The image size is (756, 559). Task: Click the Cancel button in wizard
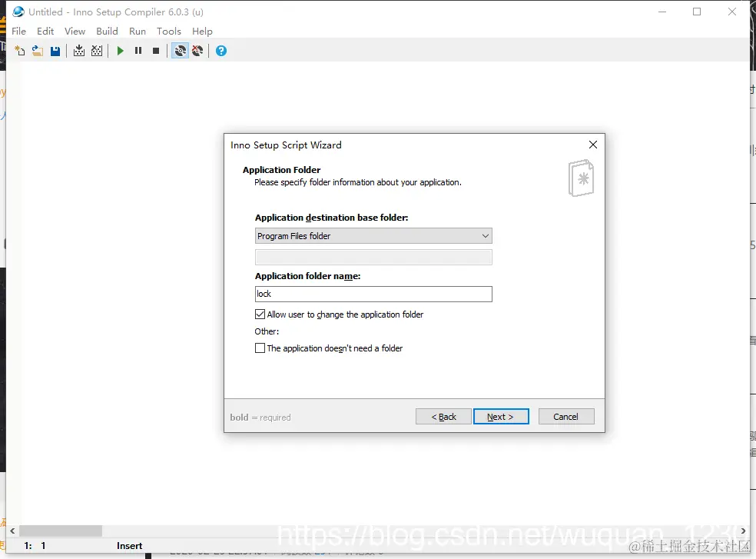[x=566, y=417]
